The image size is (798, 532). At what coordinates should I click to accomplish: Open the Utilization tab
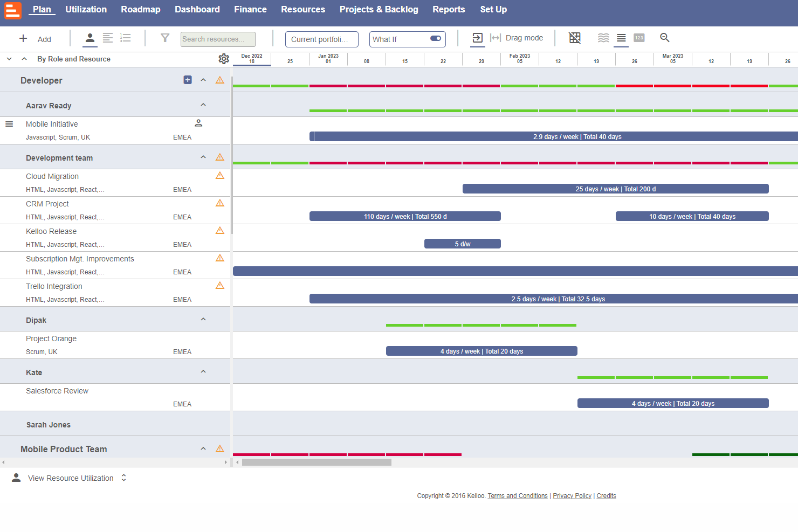click(x=86, y=10)
